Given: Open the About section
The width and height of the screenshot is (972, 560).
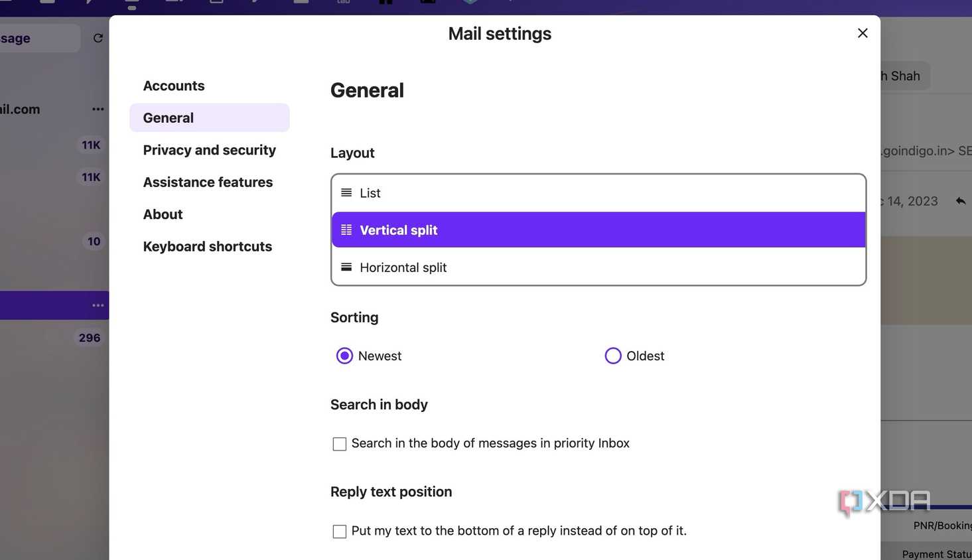Looking at the screenshot, I should (163, 214).
